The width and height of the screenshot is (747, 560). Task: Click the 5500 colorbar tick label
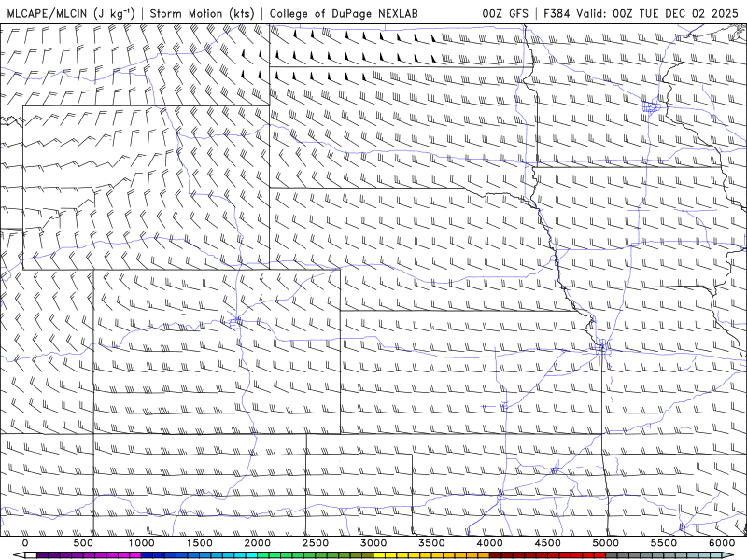point(664,543)
